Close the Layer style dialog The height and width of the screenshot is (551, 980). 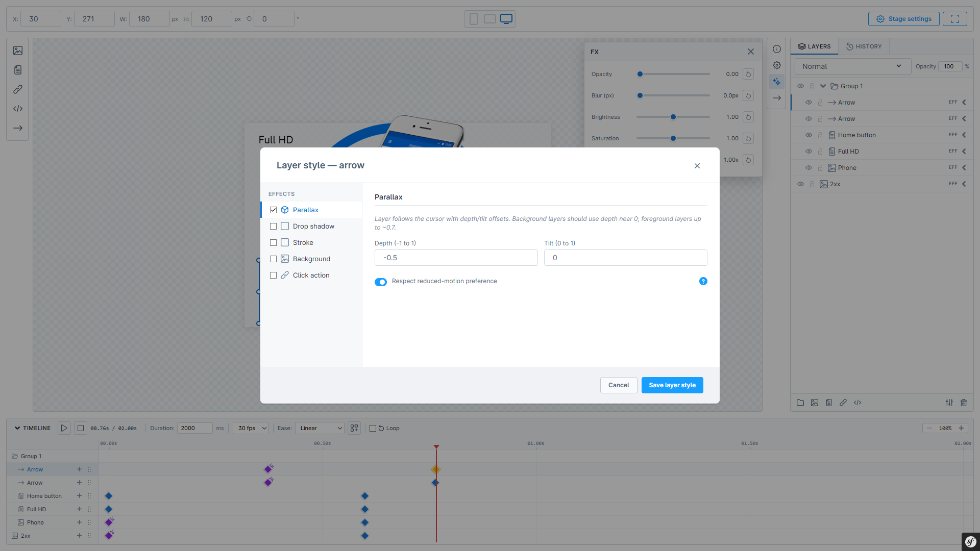coord(697,166)
